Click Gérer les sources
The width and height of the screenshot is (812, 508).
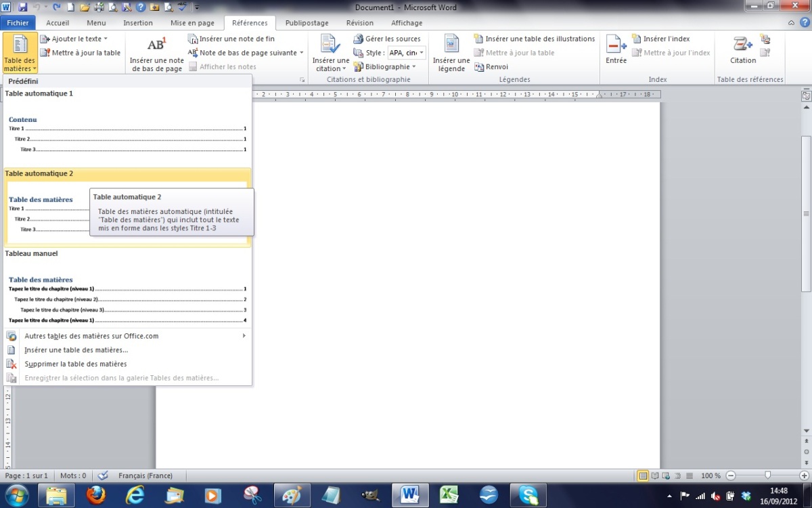pos(387,39)
